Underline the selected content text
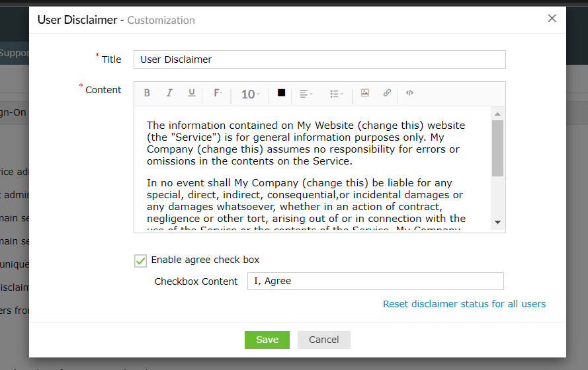Viewport: 588px width, 370px height. [x=191, y=93]
